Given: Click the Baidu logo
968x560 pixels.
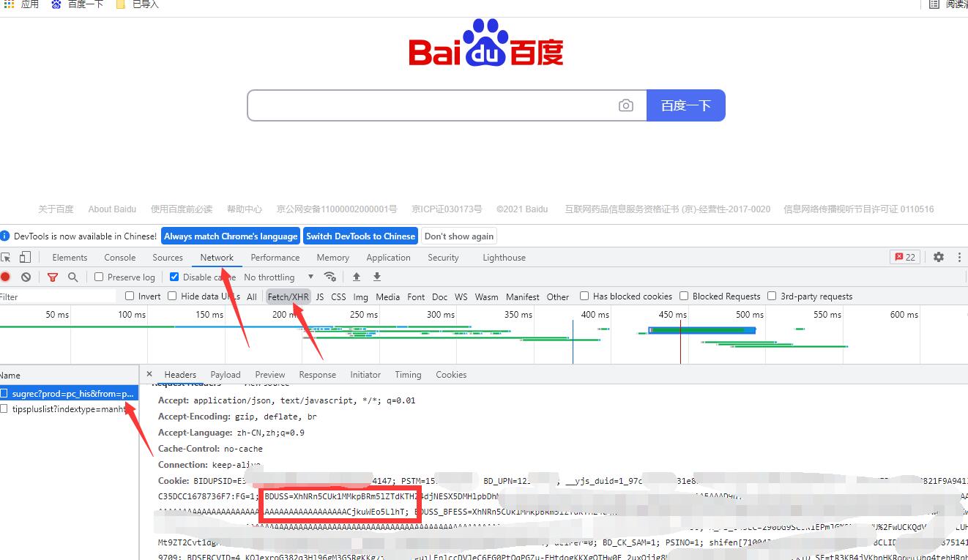Looking at the screenshot, I should tap(486, 43).
